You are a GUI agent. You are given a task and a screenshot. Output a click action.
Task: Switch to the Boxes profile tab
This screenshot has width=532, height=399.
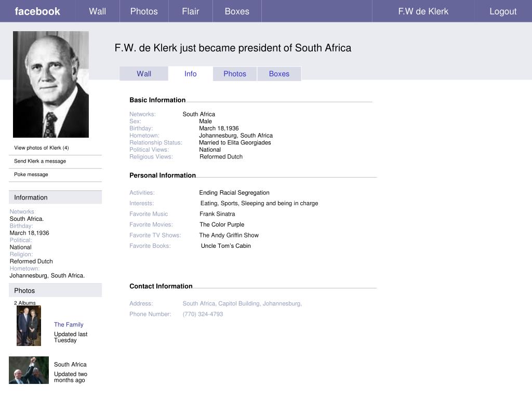(x=279, y=74)
